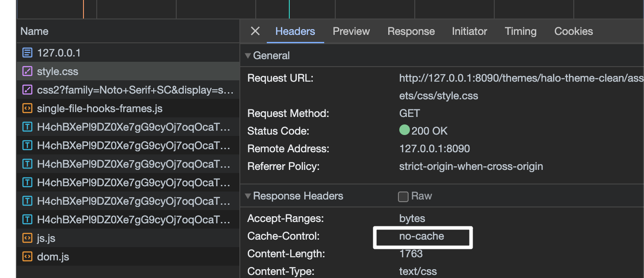This screenshot has width=644, height=278.
Task: Click the font icon on the last H4chBXePl9 request
Action: 27,219
